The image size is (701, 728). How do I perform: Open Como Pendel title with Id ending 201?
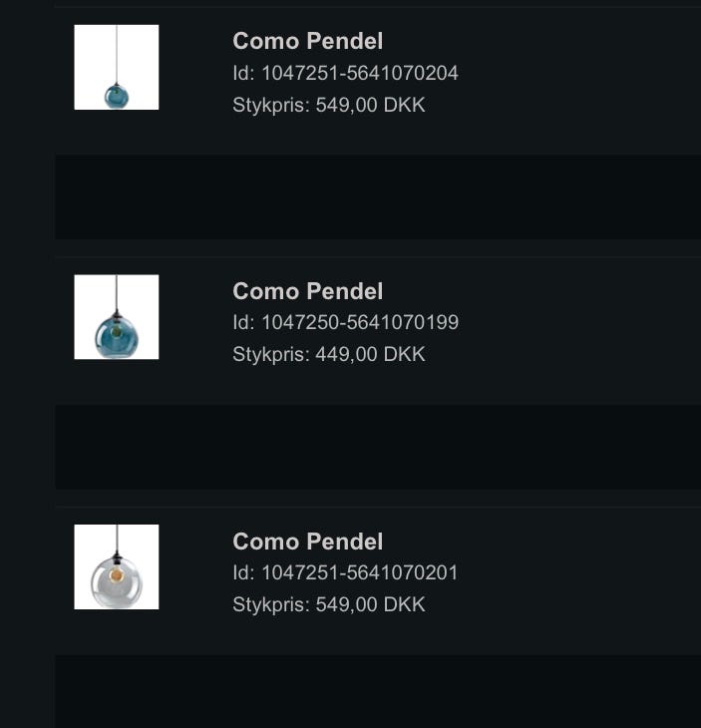[307, 542]
